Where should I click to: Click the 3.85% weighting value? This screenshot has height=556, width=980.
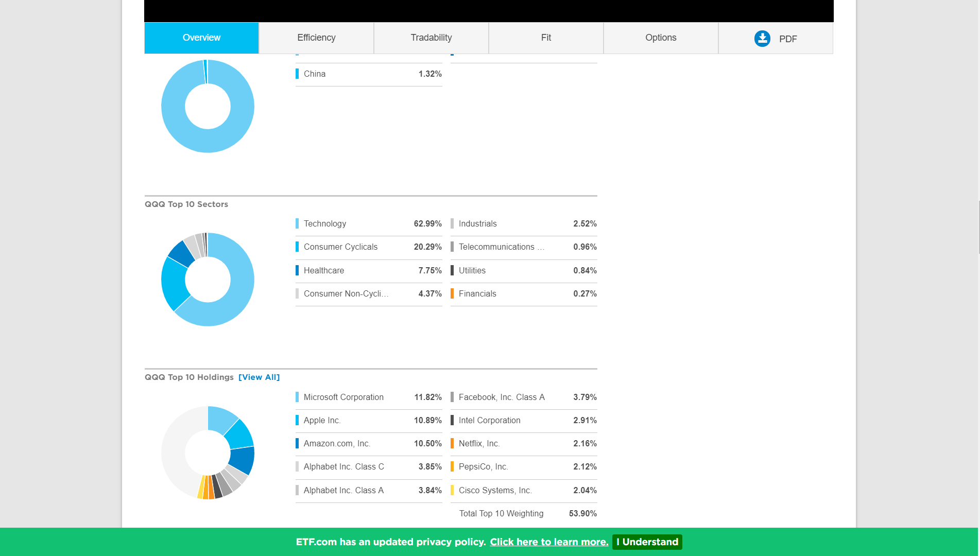click(430, 466)
